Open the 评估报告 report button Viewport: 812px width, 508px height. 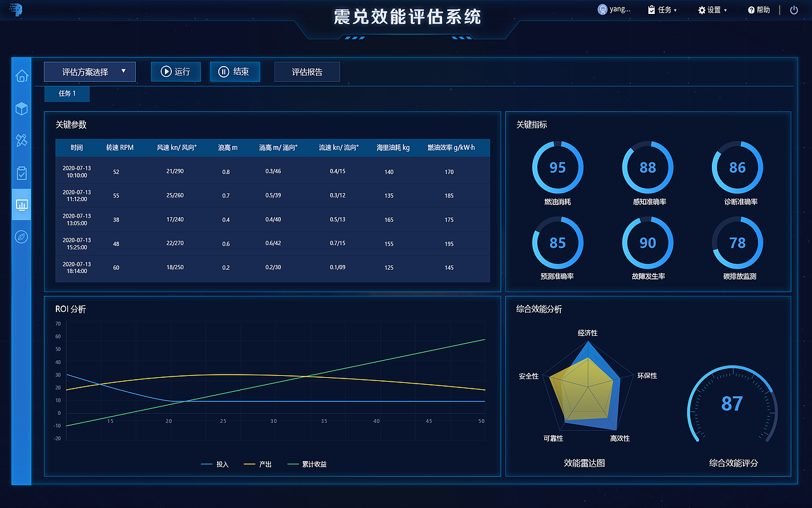click(x=307, y=72)
